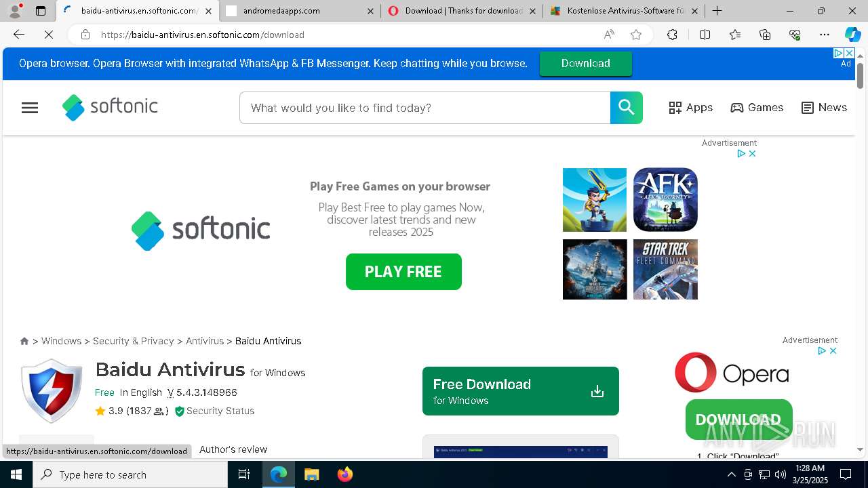The width and height of the screenshot is (868, 488).
Task: Click the page vertical scrollbar thumb
Action: 860,75
